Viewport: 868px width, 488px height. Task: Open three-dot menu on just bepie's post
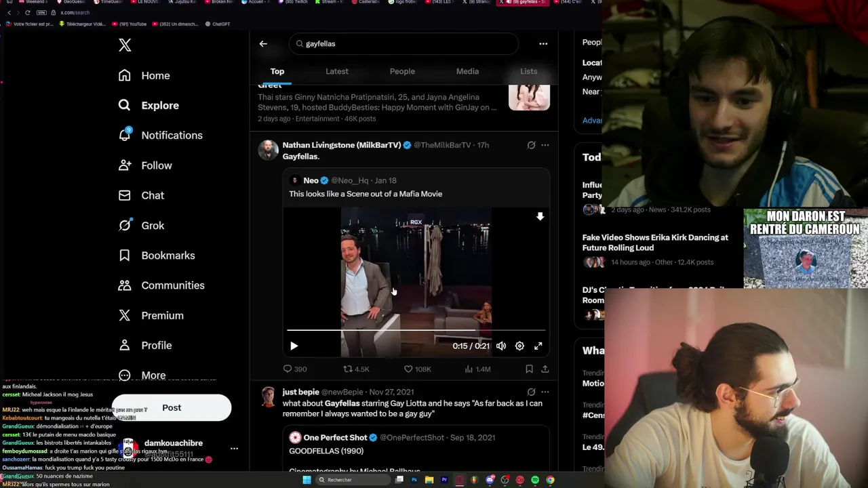(545, 392)
